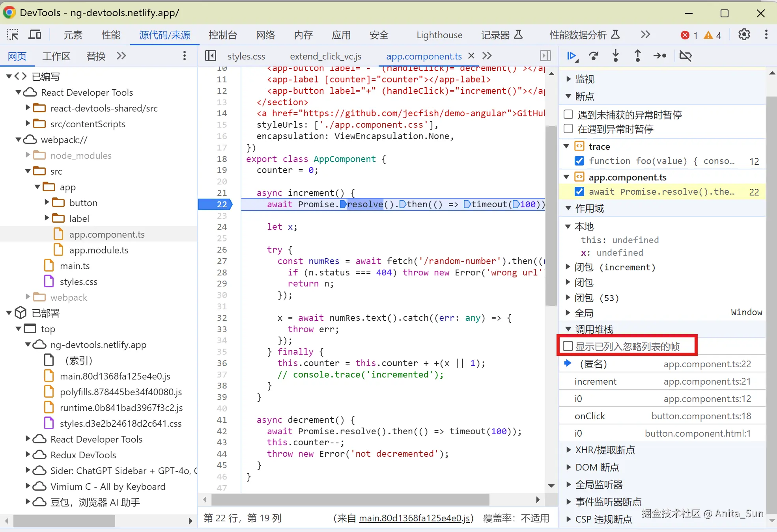
Task: Step over next function call
Action: (593, 56)
